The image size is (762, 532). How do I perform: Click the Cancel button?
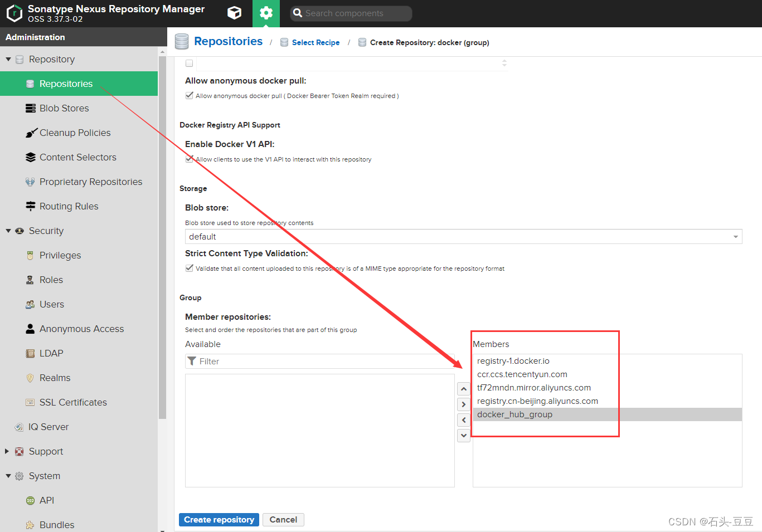point(283,520)
